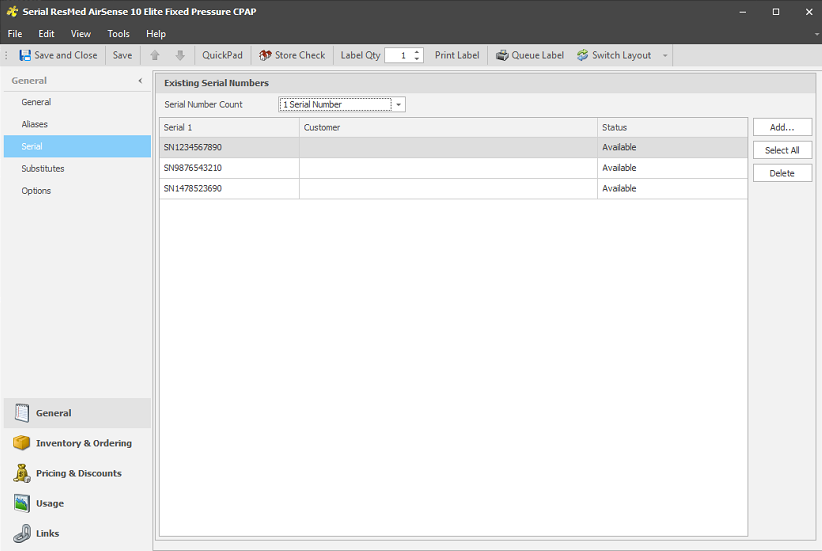This screenshot has height=551, width=822.
Task: Click the Save toolbar button
Action: click(x=122, y=55)
